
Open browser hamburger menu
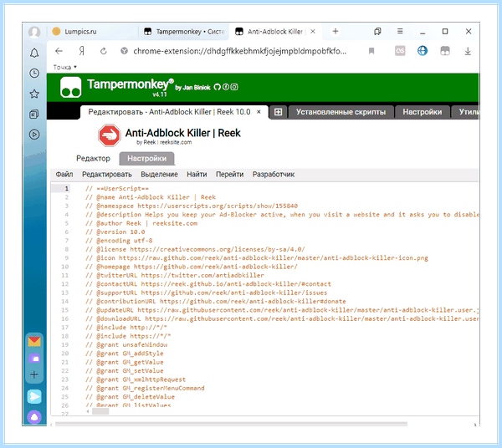(x=400, y=31)
